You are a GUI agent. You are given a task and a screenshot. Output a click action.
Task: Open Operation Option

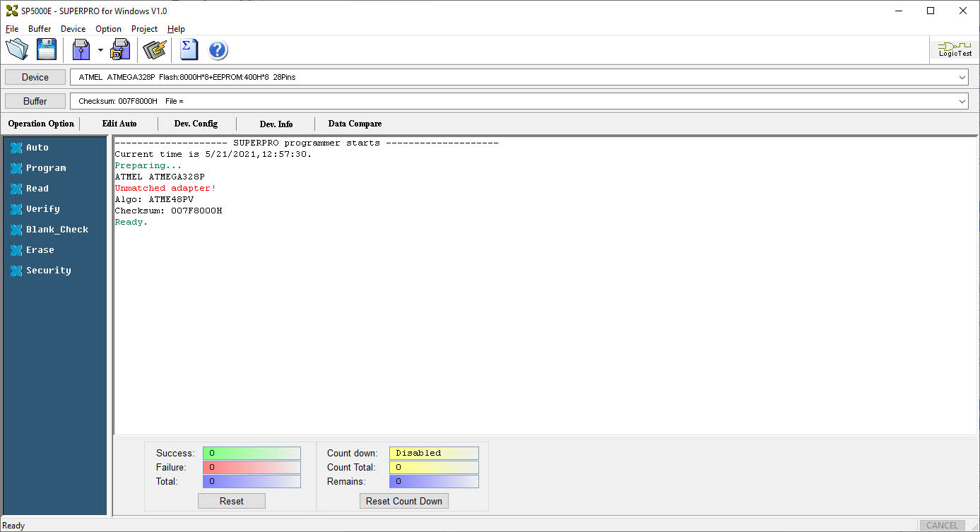tap(41, 124)
